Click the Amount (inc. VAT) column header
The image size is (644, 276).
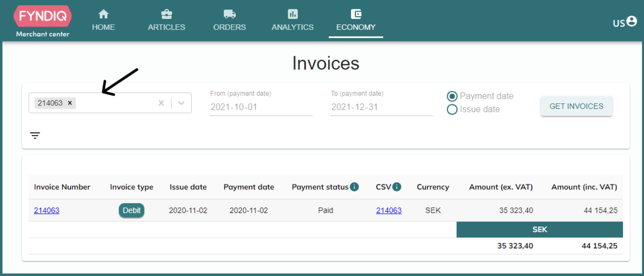pos(585,187)
